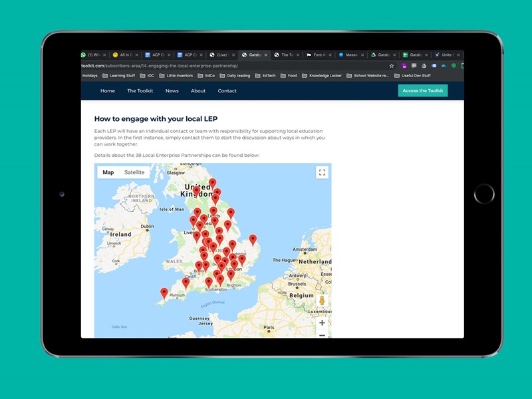The width and height of the screenshot is (532, 399).
Task: Open the EdTech bookmark folder
Action: point(265,76)
